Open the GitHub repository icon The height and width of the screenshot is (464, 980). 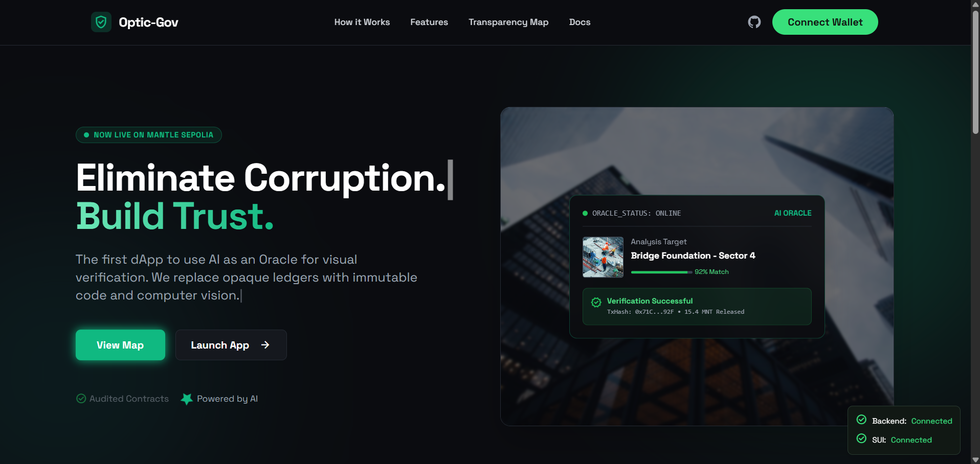754,22
